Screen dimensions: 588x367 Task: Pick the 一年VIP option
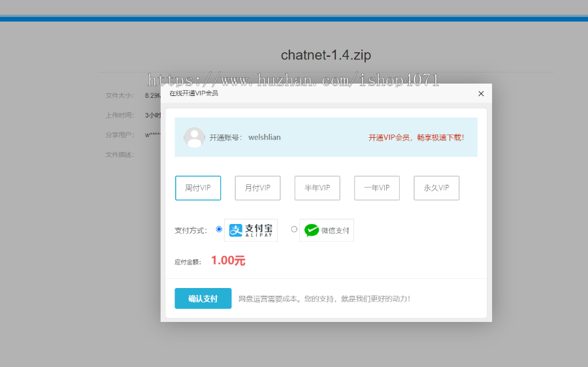pyautogui.click(x=377, y=188)
